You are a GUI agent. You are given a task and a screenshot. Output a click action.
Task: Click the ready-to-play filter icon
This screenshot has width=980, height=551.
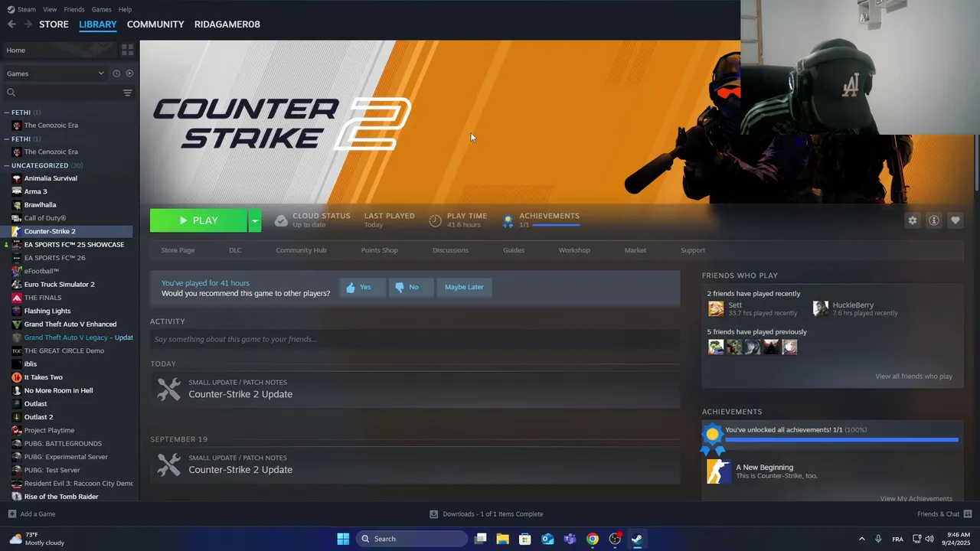pos(129,73)
